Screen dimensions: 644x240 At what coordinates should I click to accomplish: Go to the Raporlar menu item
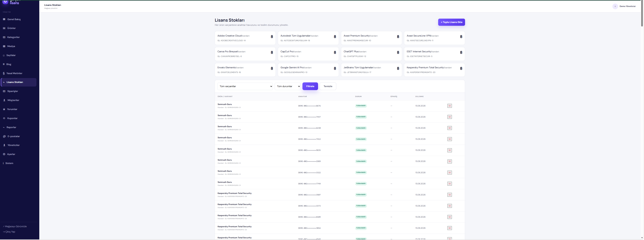click(x=19, y=127)
